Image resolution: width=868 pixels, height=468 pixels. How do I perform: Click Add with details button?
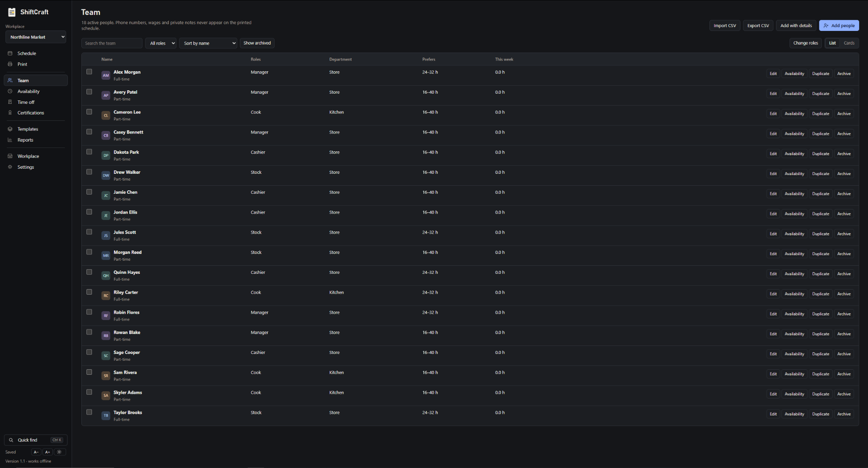point(796,25)
